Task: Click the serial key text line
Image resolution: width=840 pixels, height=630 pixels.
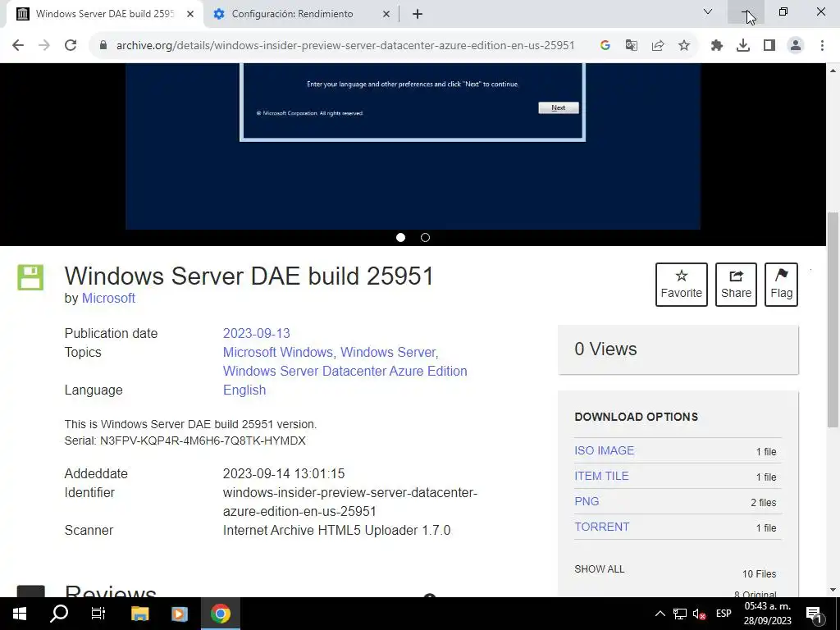Action: pyautogui.click(x=185, y=441)
